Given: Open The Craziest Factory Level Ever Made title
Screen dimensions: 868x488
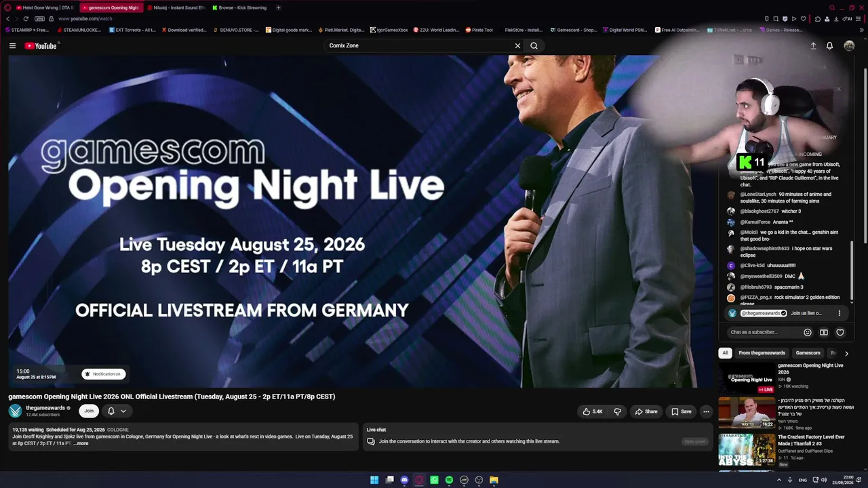Looking at the screenshot, I should point(811,441).
